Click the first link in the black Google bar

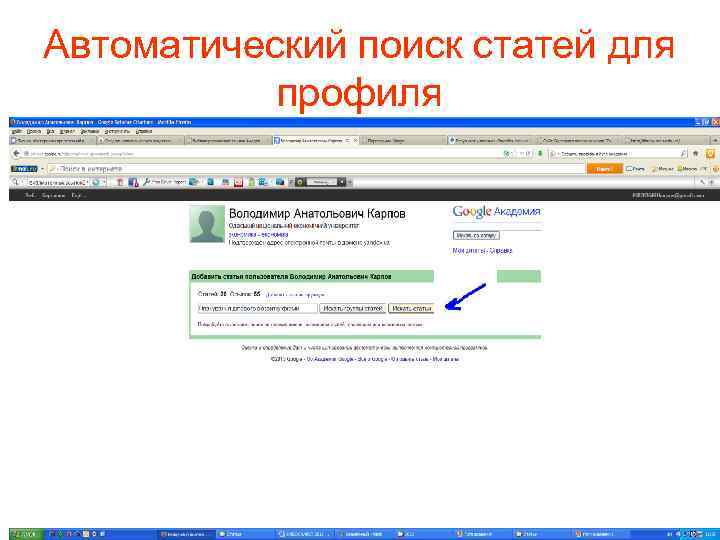[x=29, y=195]
